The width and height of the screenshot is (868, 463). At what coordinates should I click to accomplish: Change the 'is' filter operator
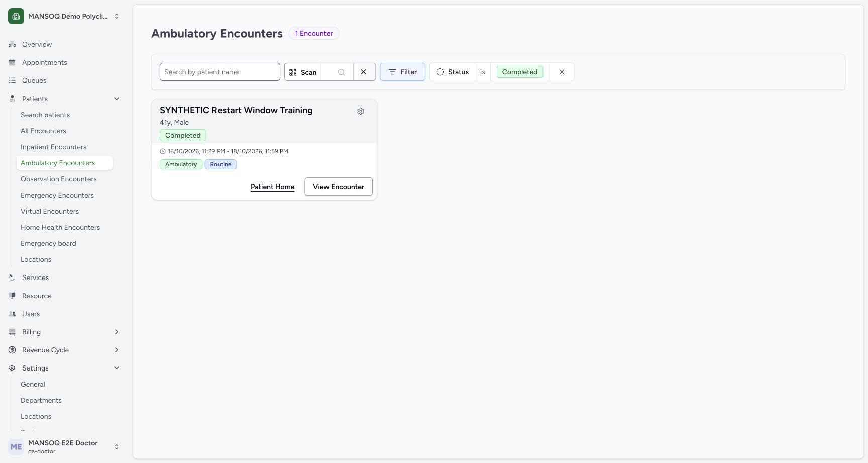tap(482, 72)
